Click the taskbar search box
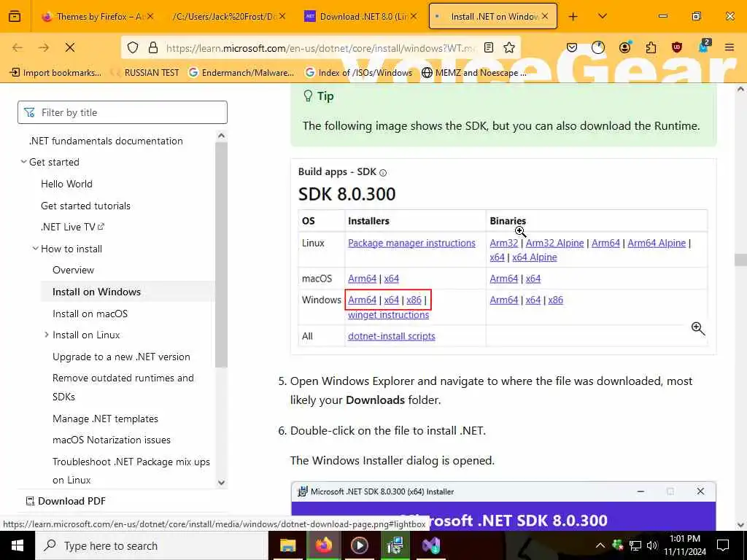747x560 pixels. (x=152, y=545)
